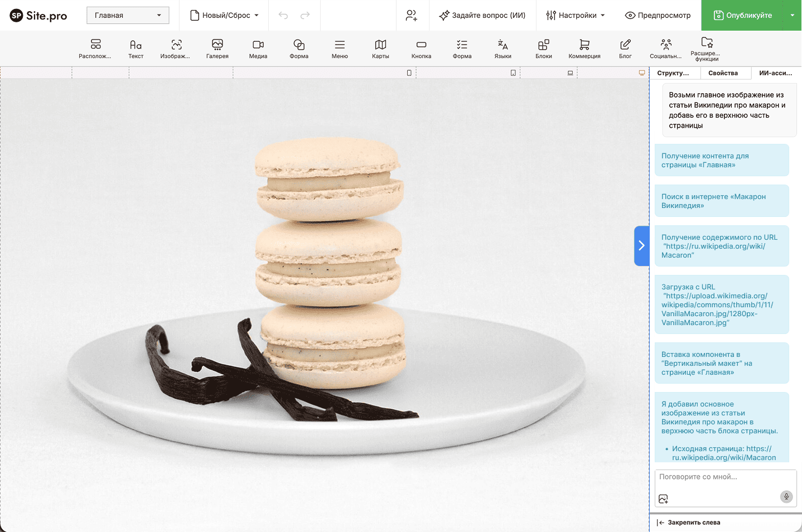
Task: Open the Структура panel tab
Action: point(673,73)
